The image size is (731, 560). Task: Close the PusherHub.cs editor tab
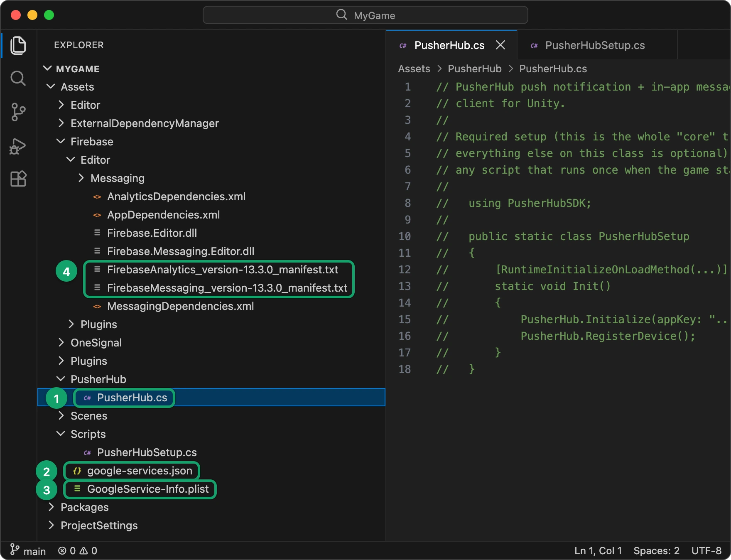point(500,45)
